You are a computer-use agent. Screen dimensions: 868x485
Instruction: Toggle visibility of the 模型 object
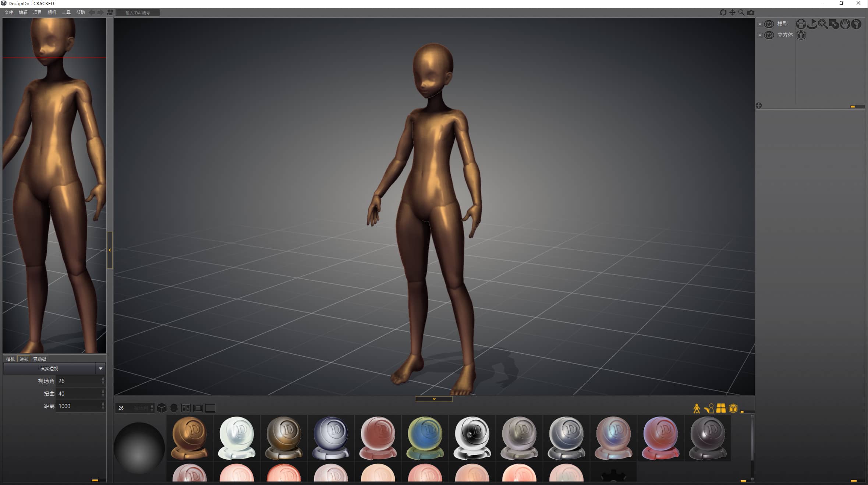pos(769,24)
